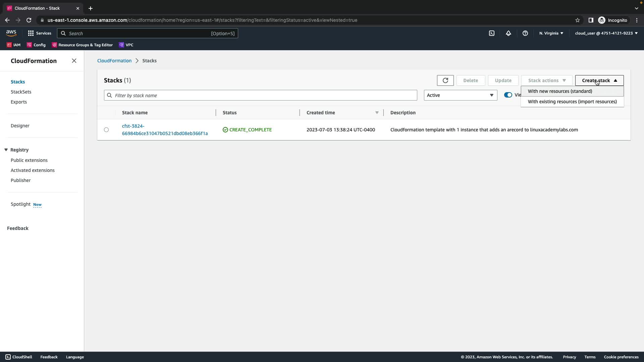Choose With existing resources (import resources)
The width and height of the screenshot is (644, 362).
point(572,102)
